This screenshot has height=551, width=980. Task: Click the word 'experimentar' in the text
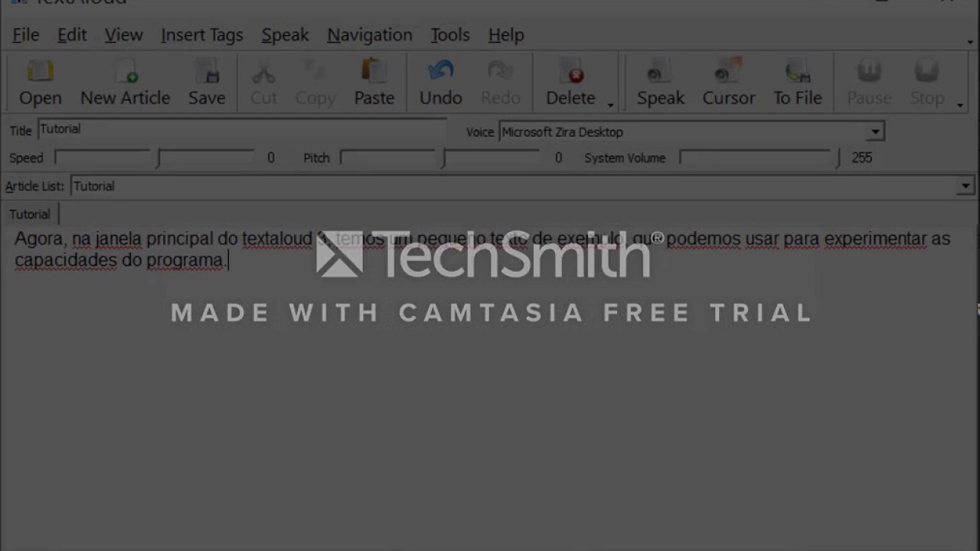pyautogui.click(x=875, y=239)
